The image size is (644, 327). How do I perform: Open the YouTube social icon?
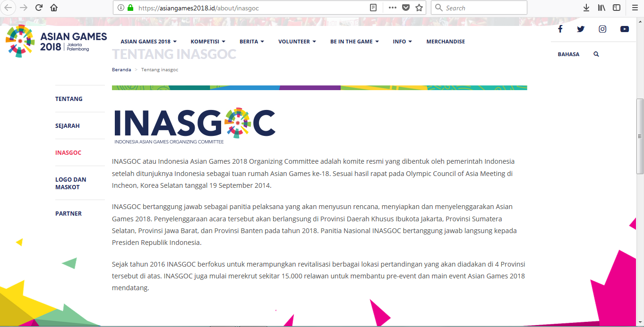(625, 29)
